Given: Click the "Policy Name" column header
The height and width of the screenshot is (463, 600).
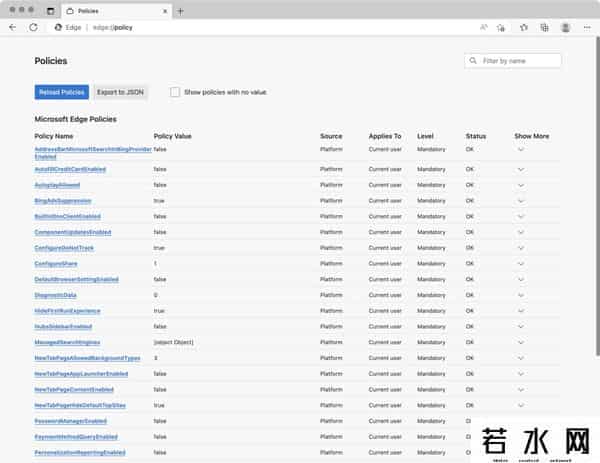Looking at the screenshot, I should click(54, 136).
